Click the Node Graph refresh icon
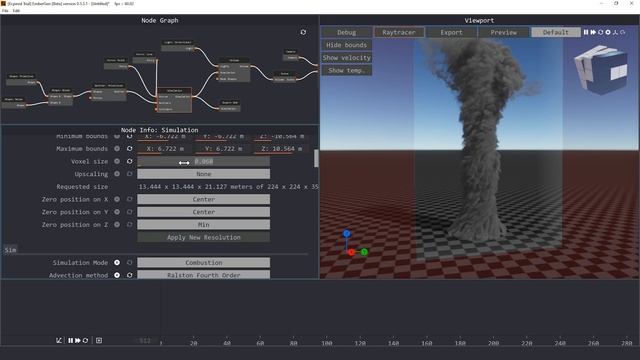The height and width of the screenshot is (360, 640). [x=303, y=32]
